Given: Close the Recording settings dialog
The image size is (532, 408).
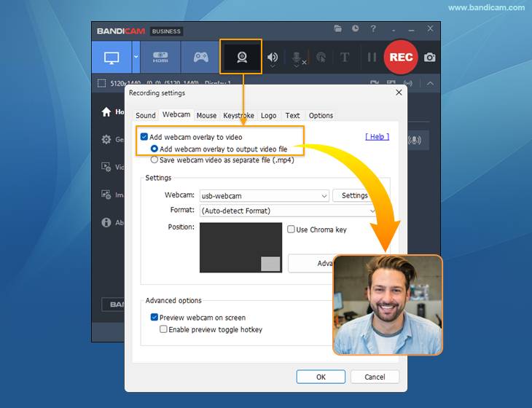Looking at the screenshot, I should pos(399,93).
